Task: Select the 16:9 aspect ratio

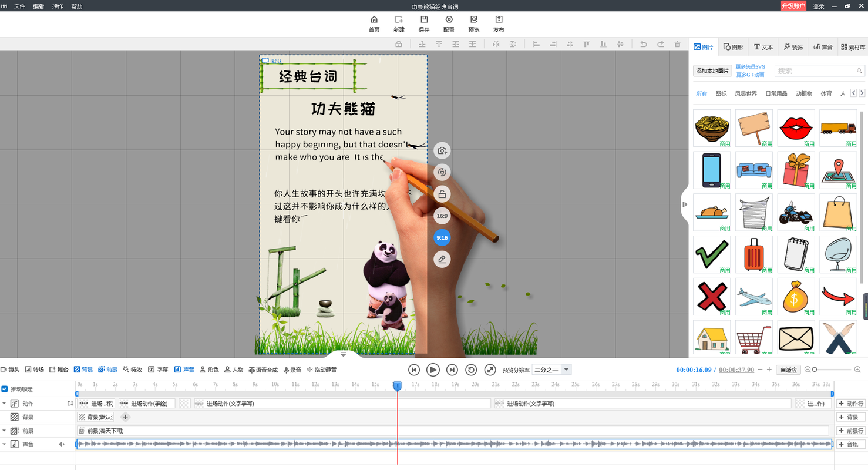Action: (442, 216)
